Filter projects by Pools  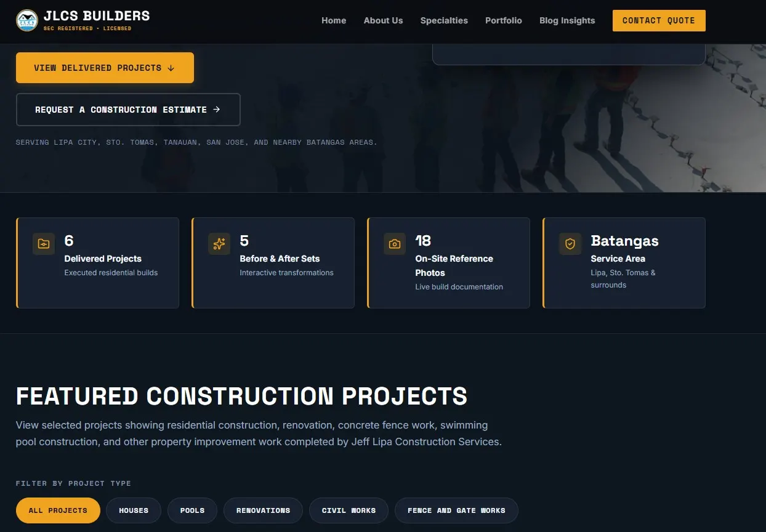tap(192, 510)
